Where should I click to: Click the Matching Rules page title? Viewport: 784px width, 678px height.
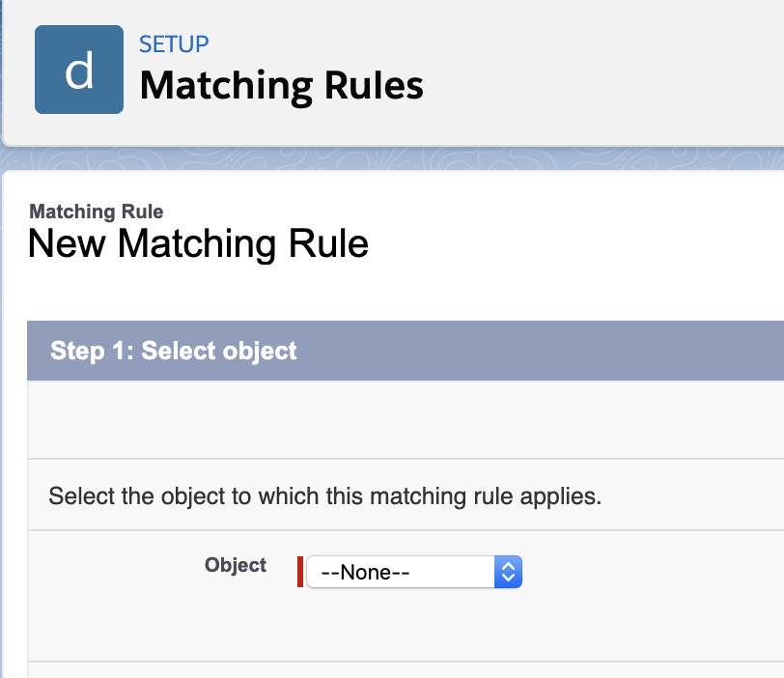(x=281, y=86)
